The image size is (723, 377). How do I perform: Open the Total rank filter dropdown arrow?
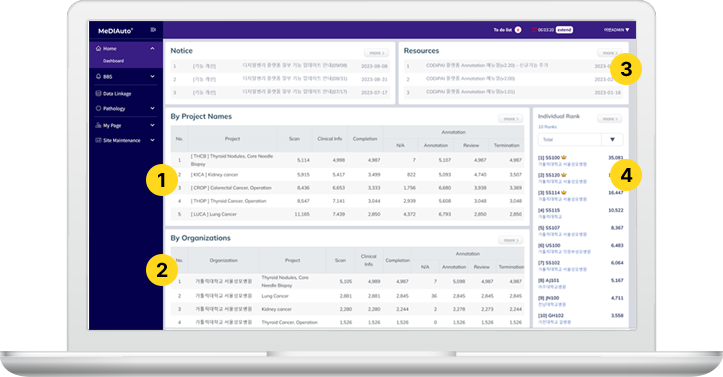612,140
